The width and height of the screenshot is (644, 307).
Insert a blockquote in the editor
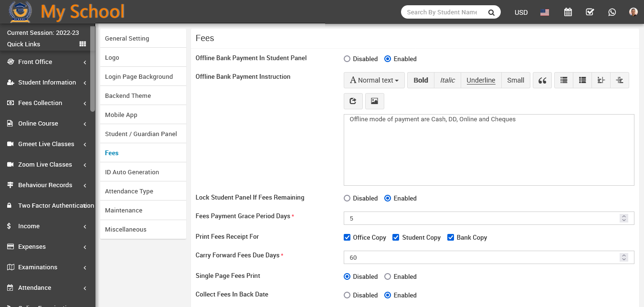[542, 80]
